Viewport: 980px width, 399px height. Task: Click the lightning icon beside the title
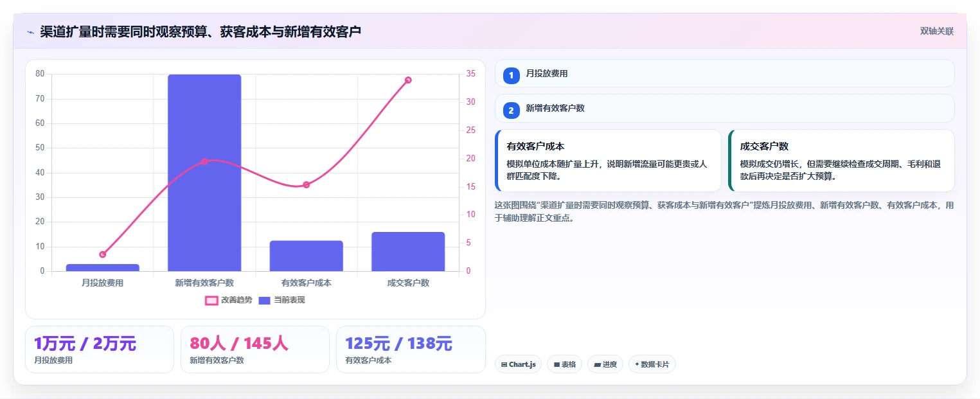tap(30, 31)
